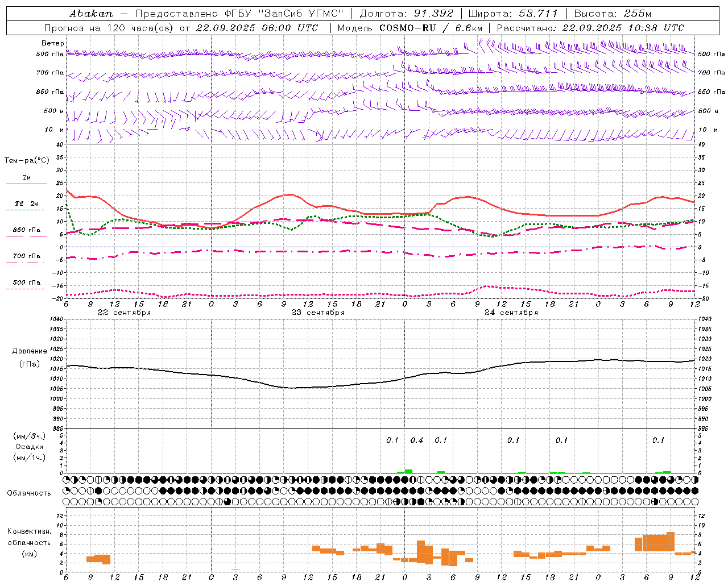The image size is (728, 582).
Task: Click the Модель COSMO-RU / 6.6км label
Action: point(410,28)
